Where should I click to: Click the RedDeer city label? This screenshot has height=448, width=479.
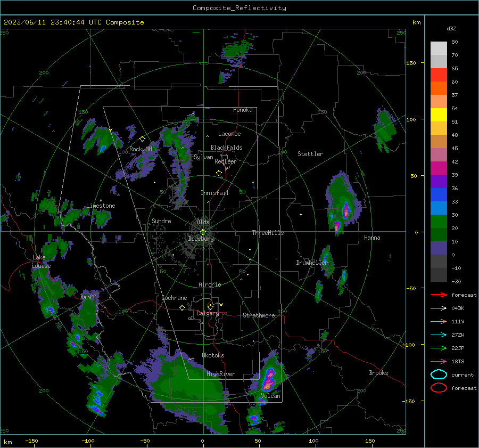[226, 161]
